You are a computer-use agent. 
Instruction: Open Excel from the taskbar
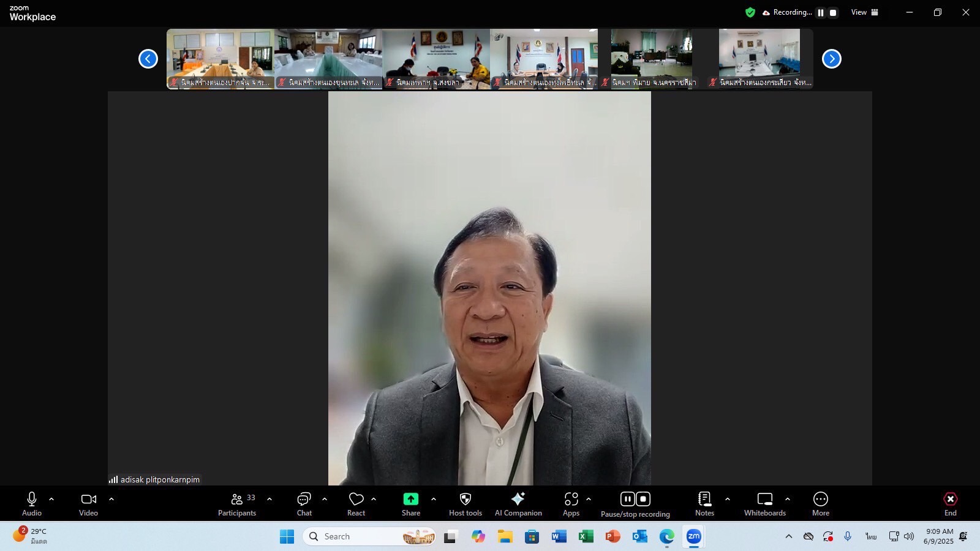tap(586, 536)
